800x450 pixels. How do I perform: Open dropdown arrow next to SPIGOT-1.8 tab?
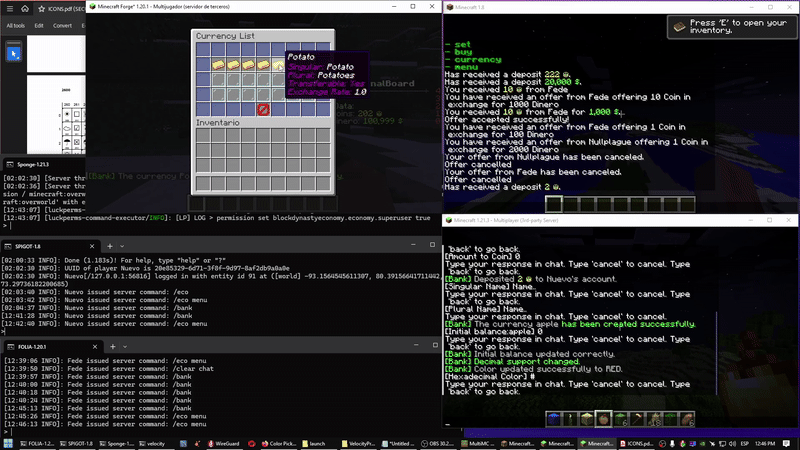122,246
